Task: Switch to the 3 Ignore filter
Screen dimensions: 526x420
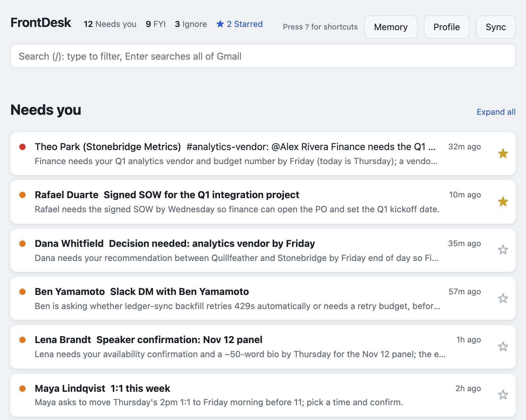Action: 191,24
